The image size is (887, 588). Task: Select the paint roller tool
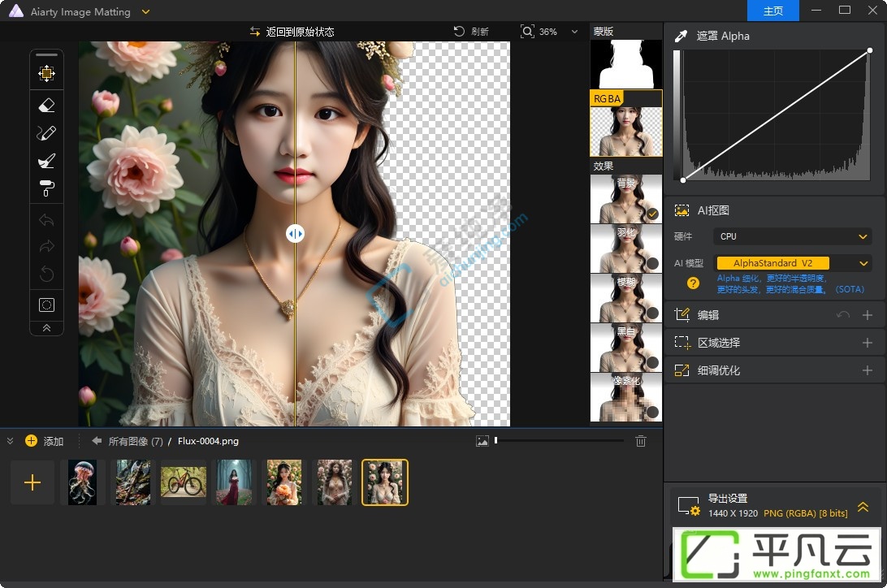click(x=46, y=188)
